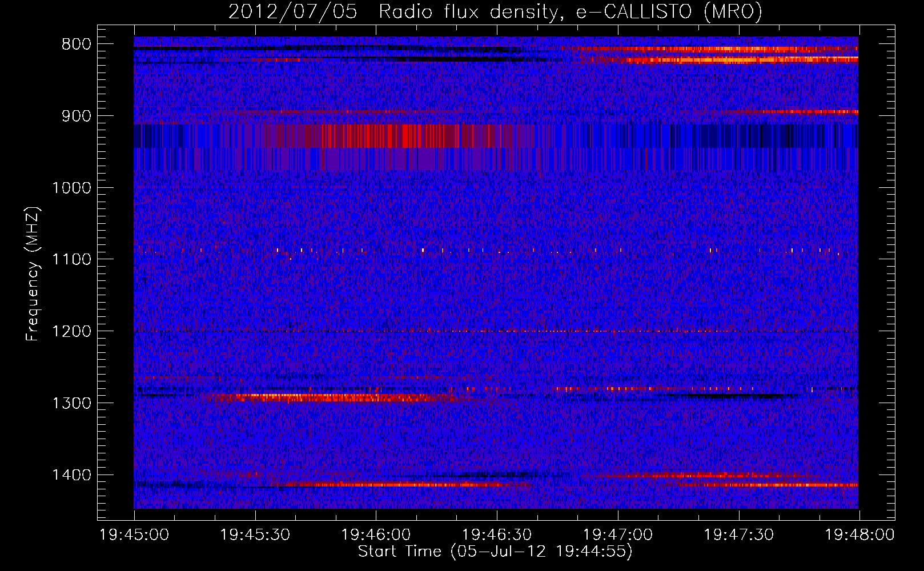Click the '2012/07/05' date in the title
This screenshot has width=924, height=571.
pos(294,11)
